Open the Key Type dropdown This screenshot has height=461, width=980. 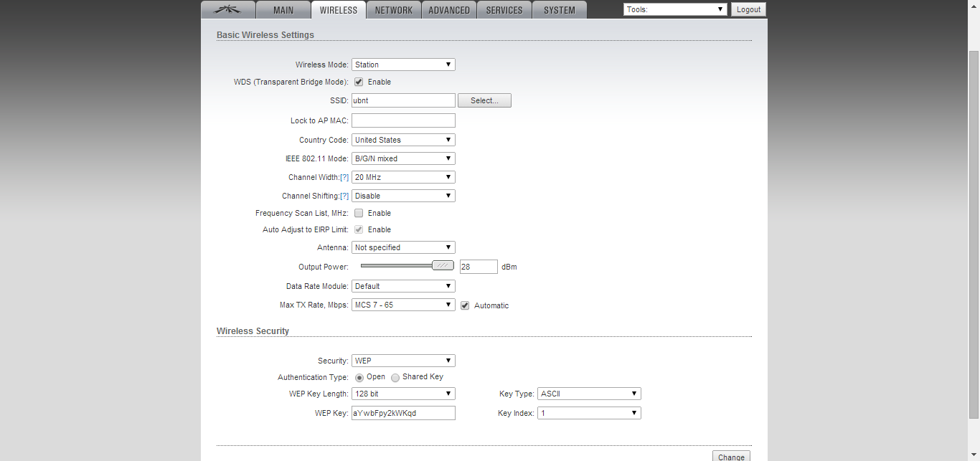(589, 394)
